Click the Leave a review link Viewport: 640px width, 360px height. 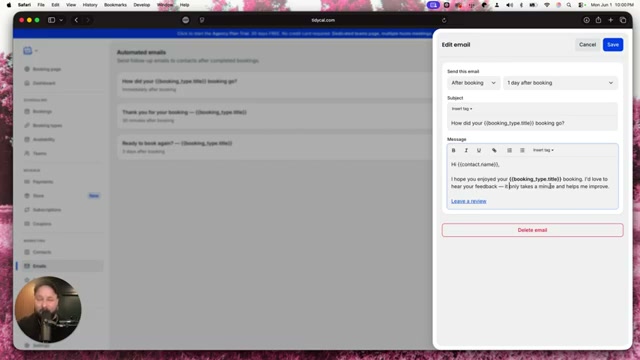click(x=469, y=201)
